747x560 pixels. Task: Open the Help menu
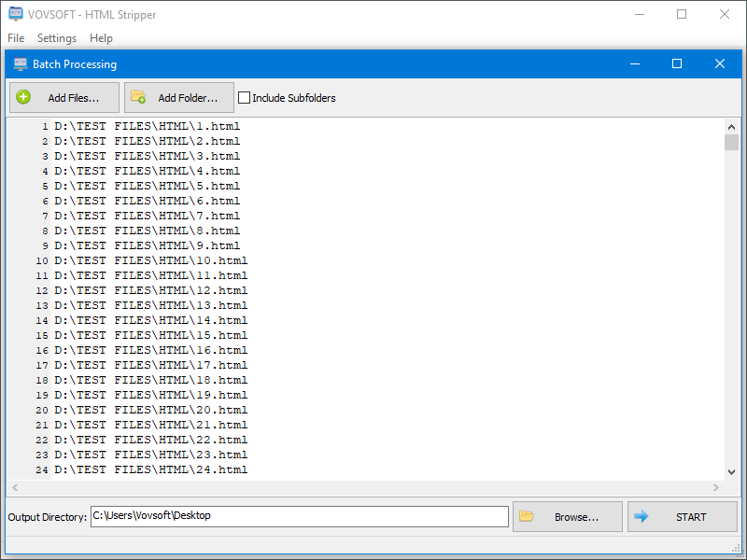point(101,38)
